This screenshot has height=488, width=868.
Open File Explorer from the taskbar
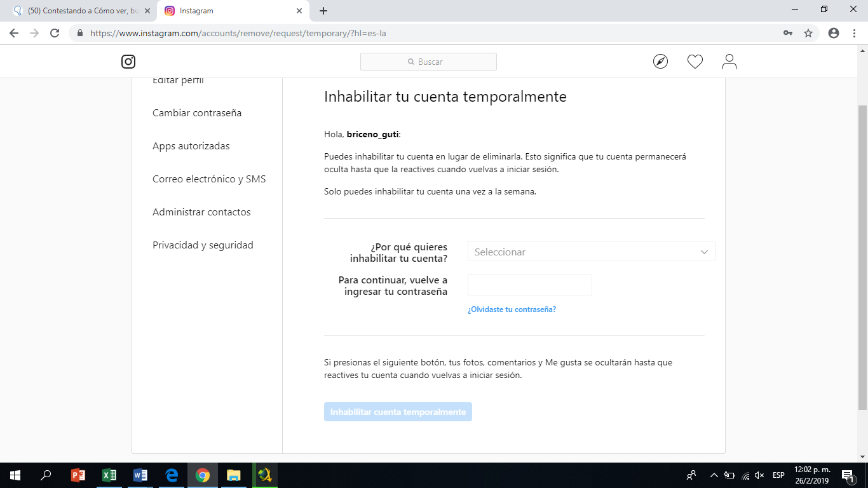234,475
